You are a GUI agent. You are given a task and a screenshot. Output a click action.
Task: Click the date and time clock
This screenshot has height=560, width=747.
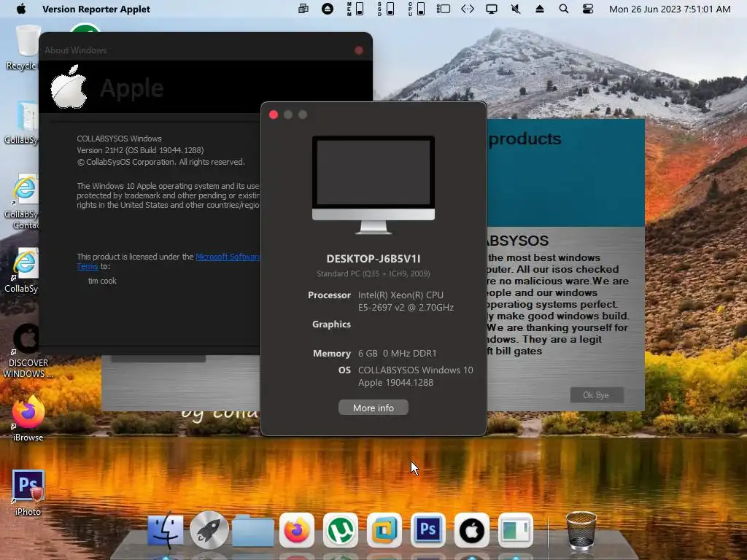coord(670,9)
